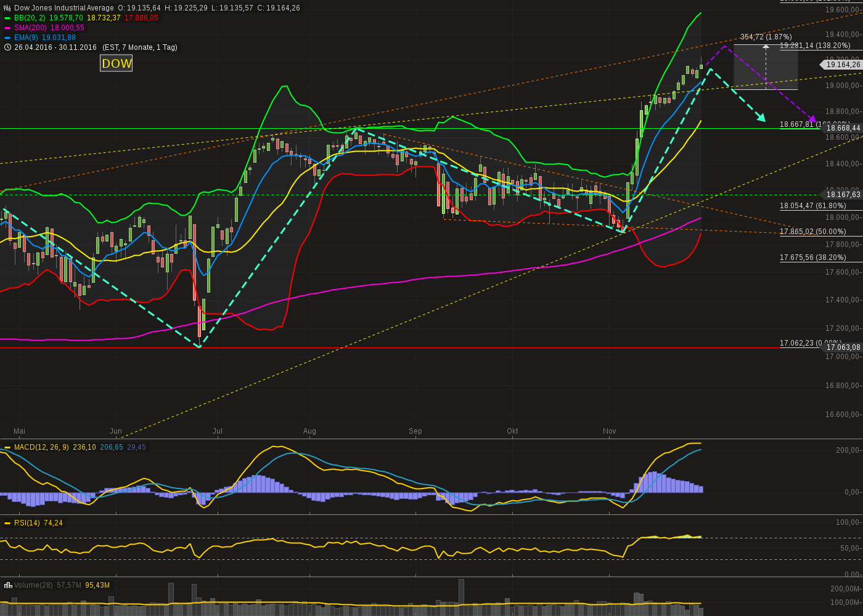The image size is (863, 616).
Task: Click the '(EST, 7 Monate, 1 Tag)' timeframe text
Action: click(140, 47)
